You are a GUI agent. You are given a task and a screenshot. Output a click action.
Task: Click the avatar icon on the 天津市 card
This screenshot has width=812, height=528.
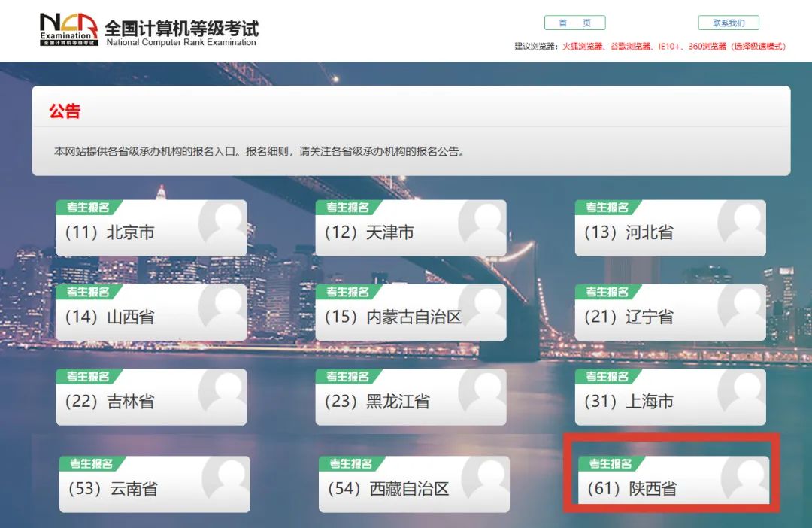(x=482, y=223)
